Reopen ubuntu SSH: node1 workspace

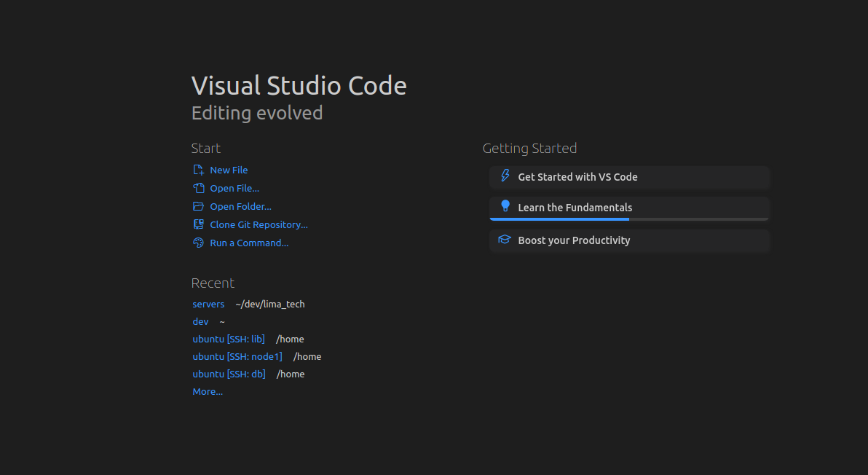(x=237, y=356)
